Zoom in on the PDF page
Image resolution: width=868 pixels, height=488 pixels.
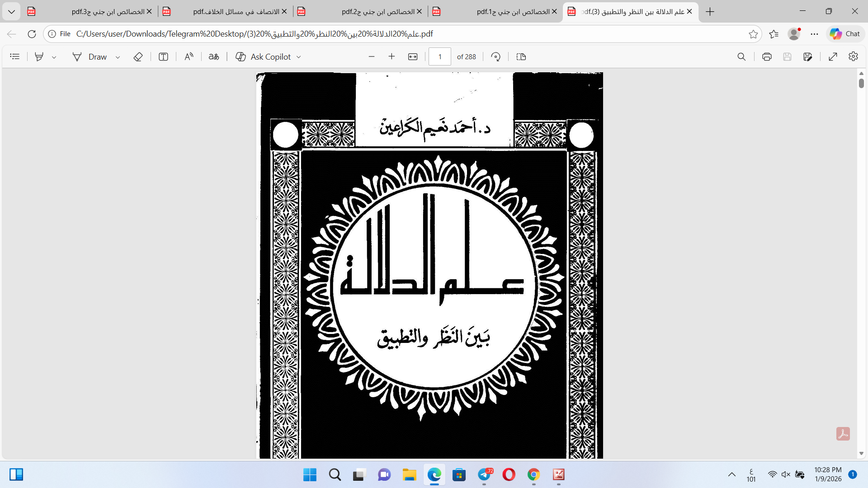pyautogui.click(x=392, y=56)
